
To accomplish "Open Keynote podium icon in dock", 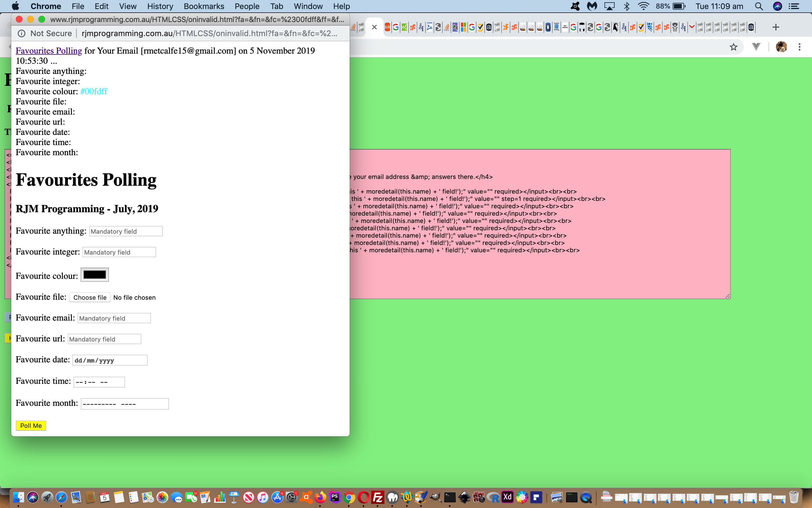I will pos(234,497).
